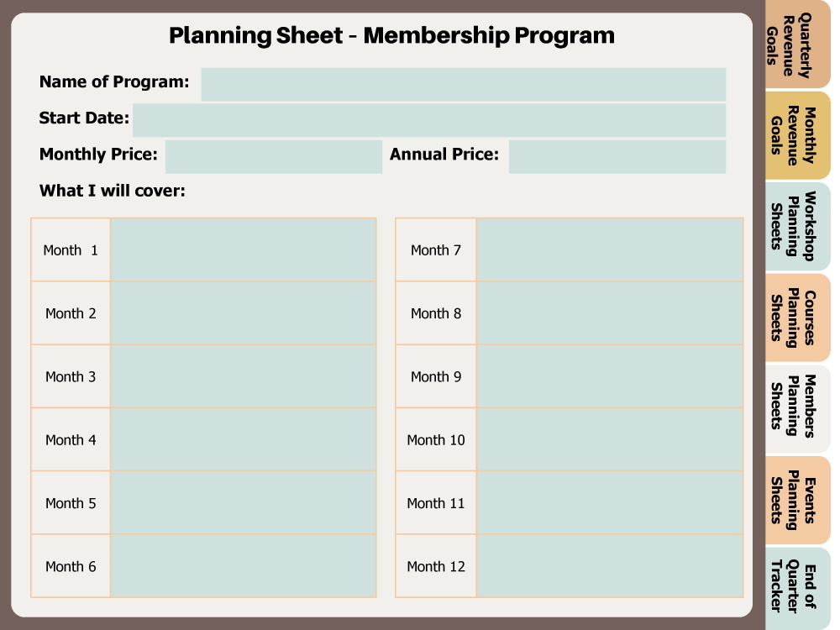
Task: Open the Workshop Planning Sheets tab
Action: [x=796, y=226]
